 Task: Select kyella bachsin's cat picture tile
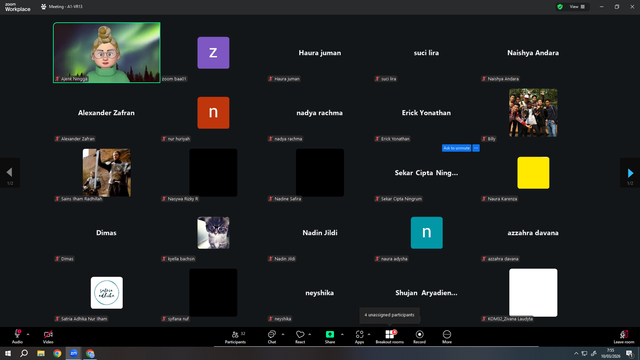tap(213, 233)
